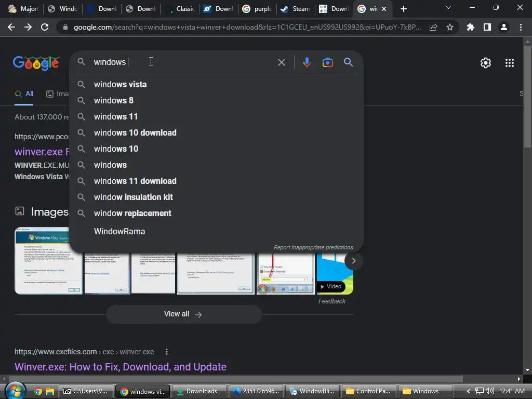Open File Explorer from quick launch
This screenshot has width=532, height=399.
[50, 392]
